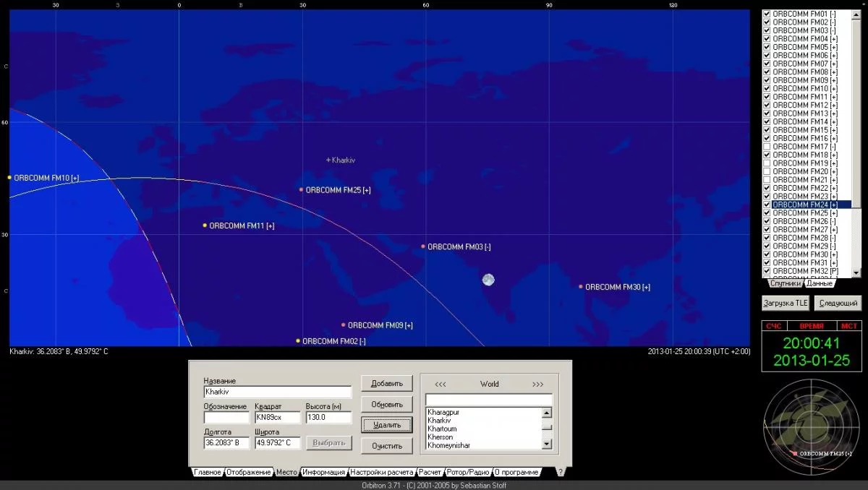This screenshot has height=490, width=868.
Task: Click up arrow of city list scrollbar
Action: pos(546,413)
